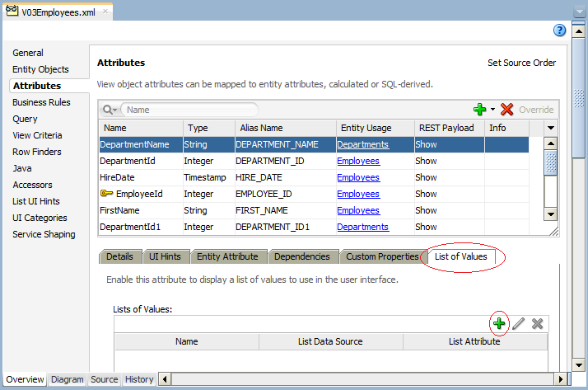Open the Query page
The height and width of the screenshot is (390, 588).
coord(25,119)
